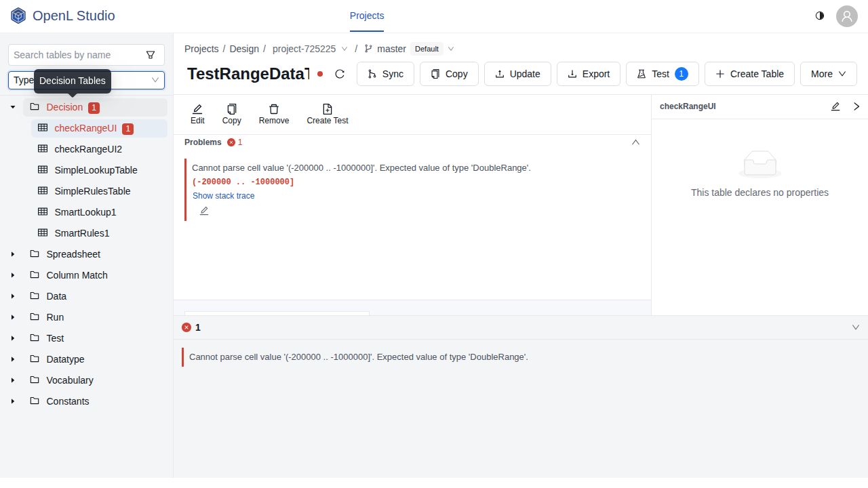Click the red error count icon in bottom panel
Viewport: 868px width, 488px height.
coord(186,327)
